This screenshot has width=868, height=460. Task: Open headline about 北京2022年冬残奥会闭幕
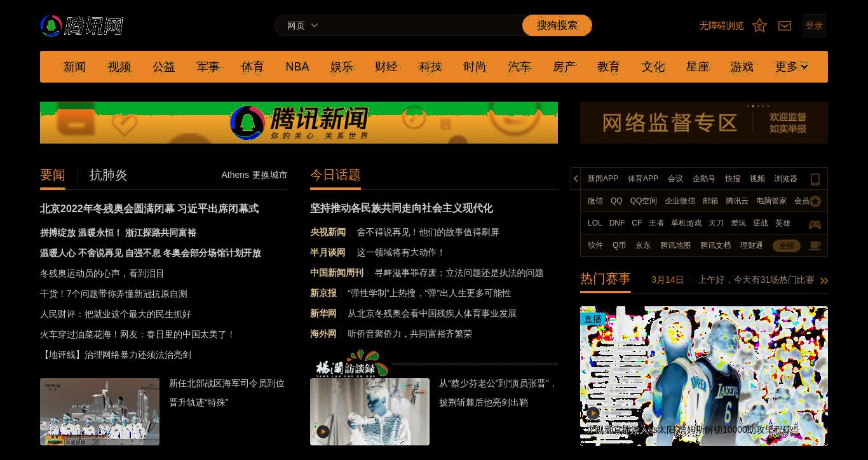149,208
